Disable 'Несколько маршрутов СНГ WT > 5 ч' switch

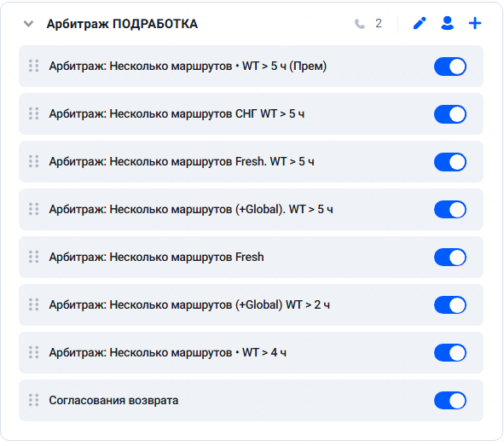(450, 114)
